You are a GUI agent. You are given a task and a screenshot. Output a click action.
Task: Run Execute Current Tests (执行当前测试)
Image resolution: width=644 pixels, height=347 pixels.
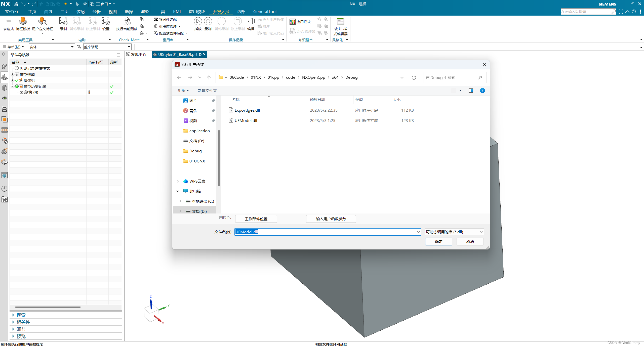(127, 24)
